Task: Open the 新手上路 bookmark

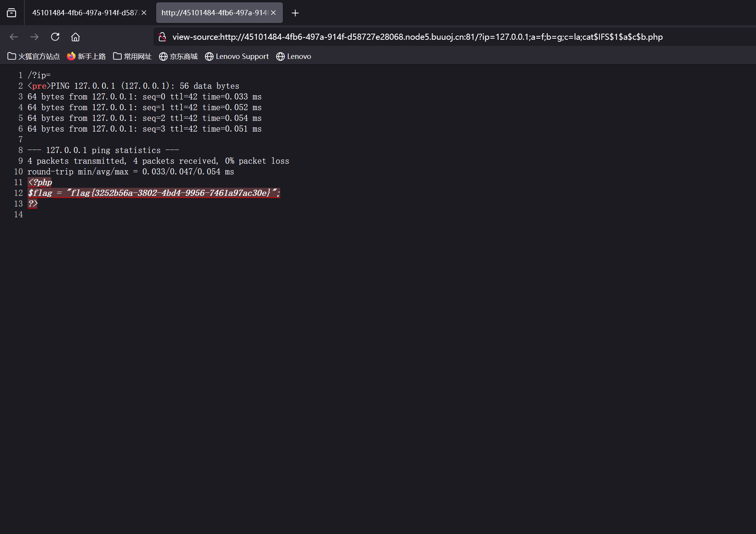Action: coord(87,56)
